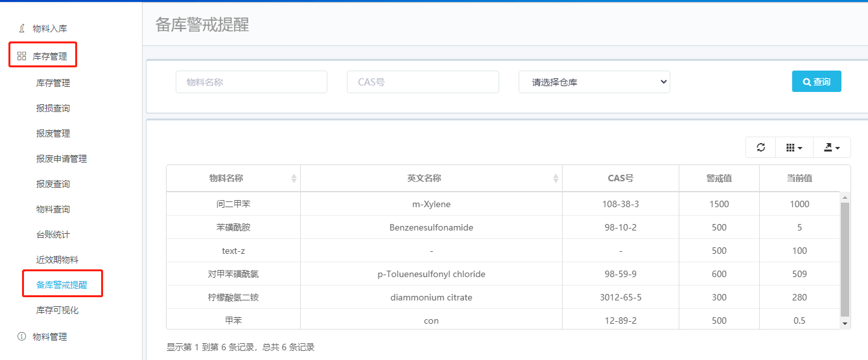Click the 1000 当前值 cell
This screenshot has width=868, height=360.
[800, 204]
